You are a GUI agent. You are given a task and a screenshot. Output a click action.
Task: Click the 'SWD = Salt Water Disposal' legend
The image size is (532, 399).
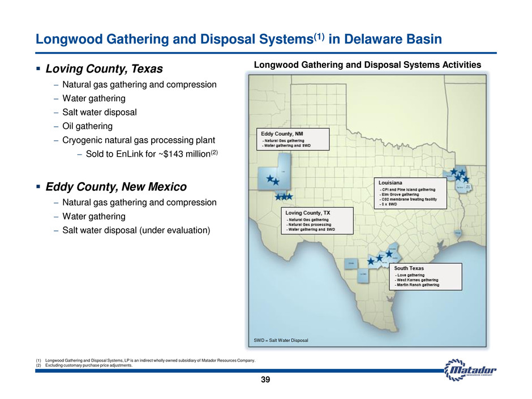281,340
